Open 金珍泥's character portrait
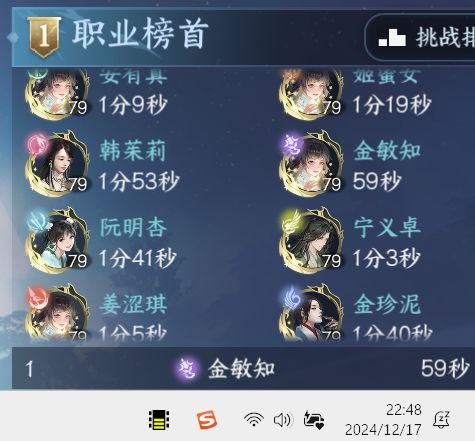The image size is (475, 441). point(311,313)
